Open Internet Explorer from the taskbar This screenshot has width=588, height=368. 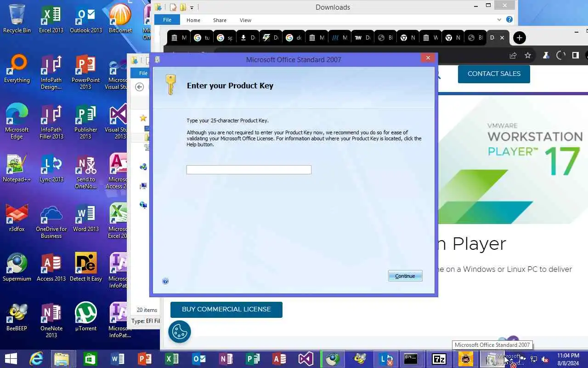(x=36, y=358)
